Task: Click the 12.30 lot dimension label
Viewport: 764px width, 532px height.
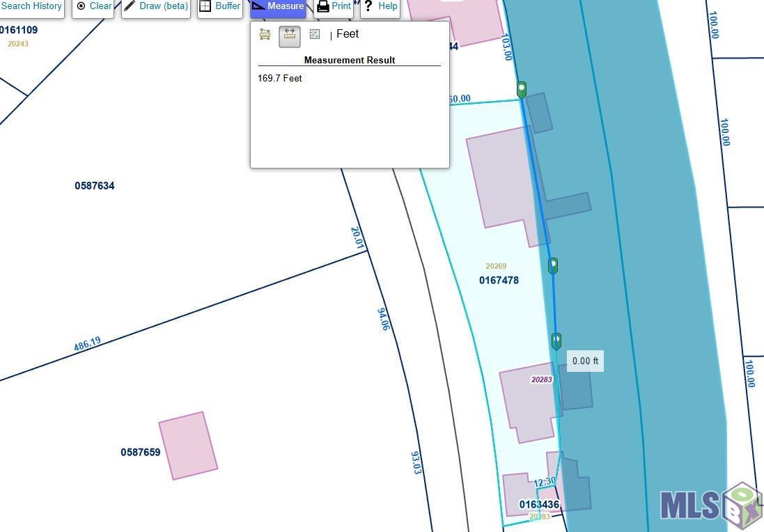Action: click(544, 483)
